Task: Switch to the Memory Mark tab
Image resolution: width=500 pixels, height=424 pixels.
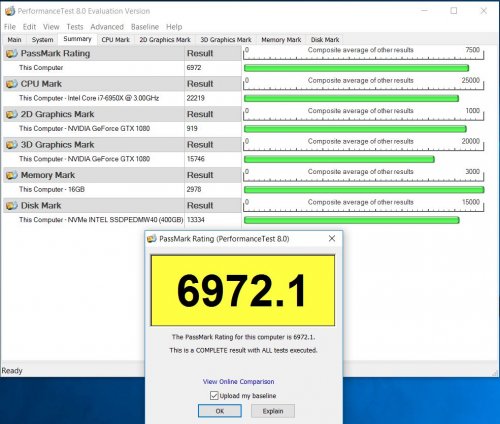Action: [281, 40]
